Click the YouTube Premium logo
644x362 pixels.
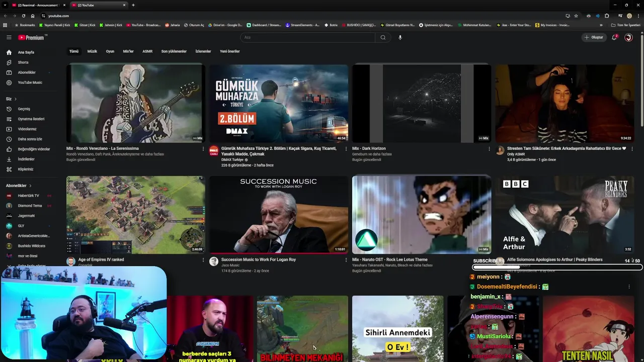32,37
